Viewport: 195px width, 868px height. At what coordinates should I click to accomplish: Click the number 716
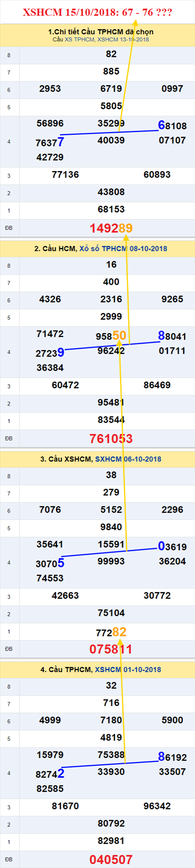point(111,703)
